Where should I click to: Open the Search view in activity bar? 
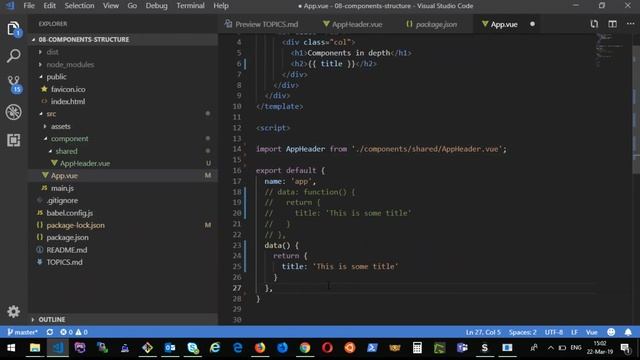[x=13, y=56]
